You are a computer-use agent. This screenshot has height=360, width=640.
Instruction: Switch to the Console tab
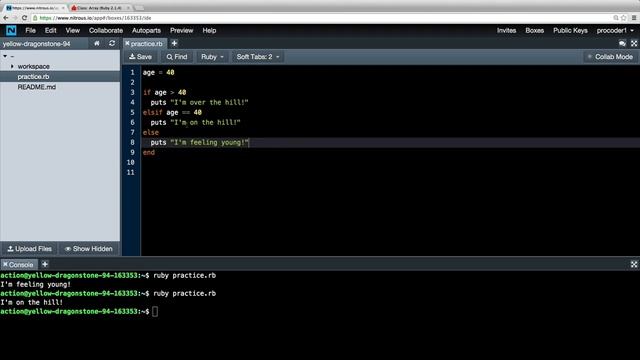tap(20, 264)
